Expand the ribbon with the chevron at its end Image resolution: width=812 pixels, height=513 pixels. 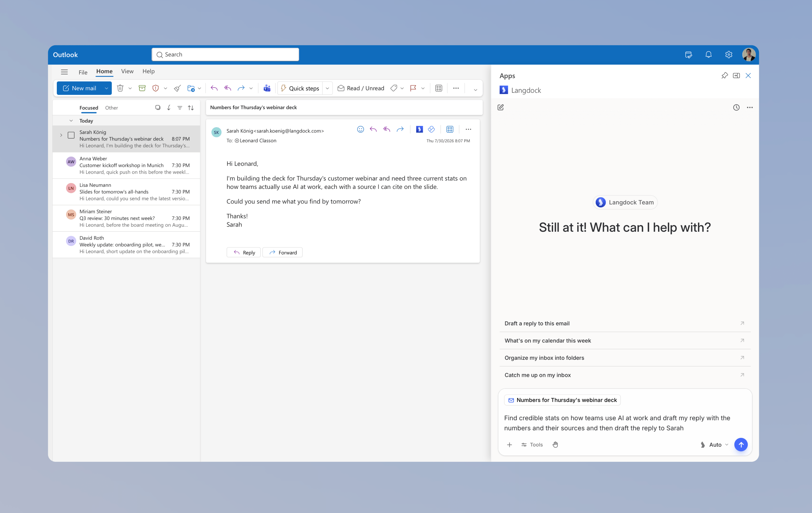click(476, 90)
